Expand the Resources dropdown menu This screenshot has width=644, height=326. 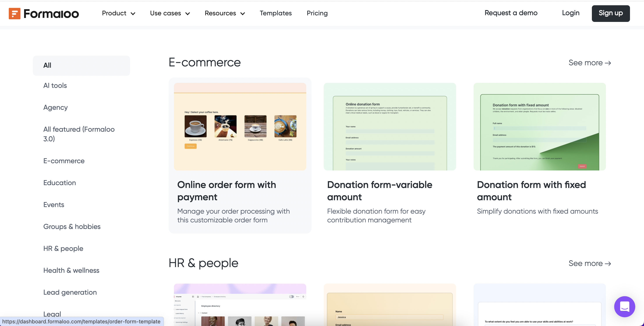(225, 13)
